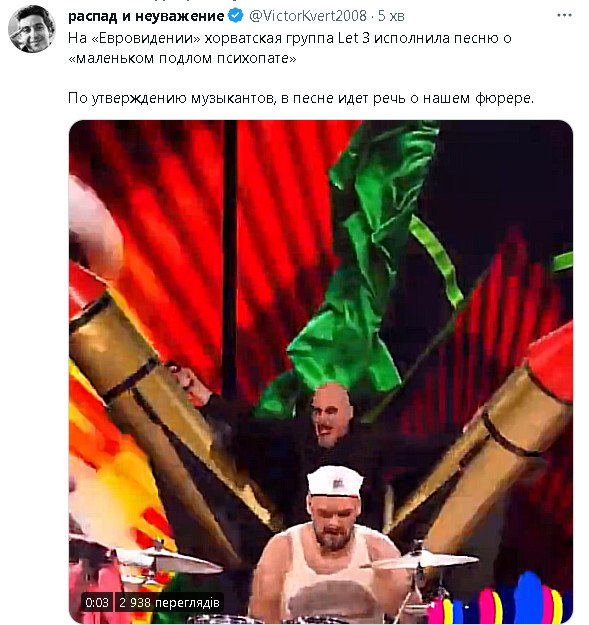This screenshot has width=589, height=625.
Task: Play the embedded Eurovision video
Action: click(x=321, y=371)
